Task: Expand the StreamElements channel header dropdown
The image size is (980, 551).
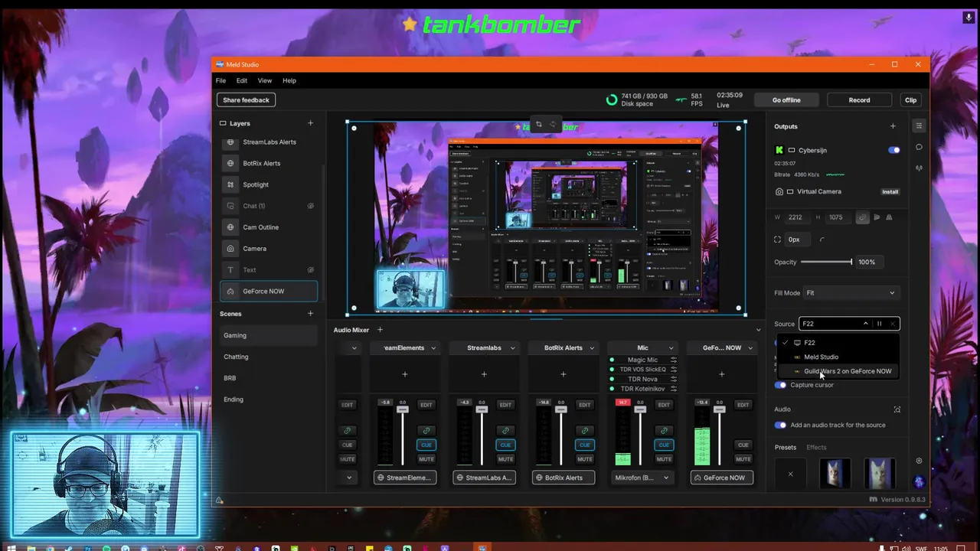Action: (x=433, y=348)
